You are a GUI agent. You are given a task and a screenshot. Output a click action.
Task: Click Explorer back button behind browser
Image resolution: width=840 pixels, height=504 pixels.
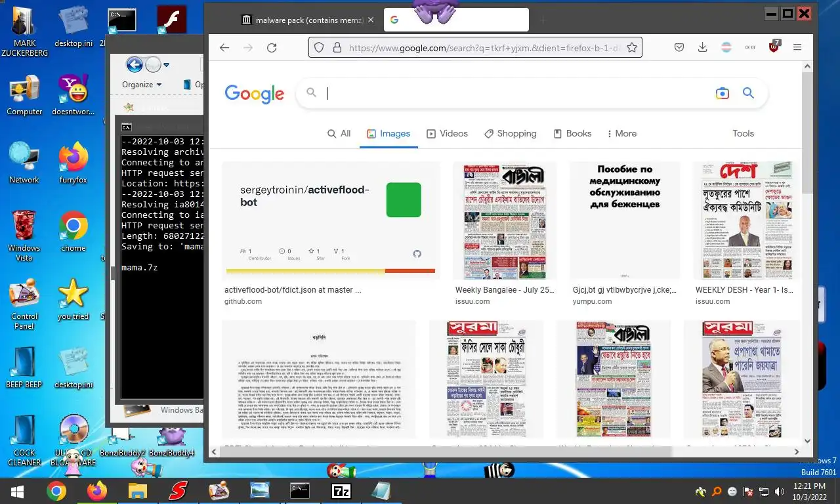[x=135, y=64]
